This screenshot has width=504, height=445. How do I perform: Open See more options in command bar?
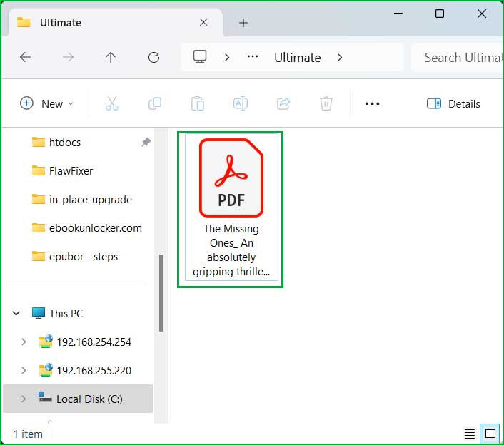(x=372, y=103)
